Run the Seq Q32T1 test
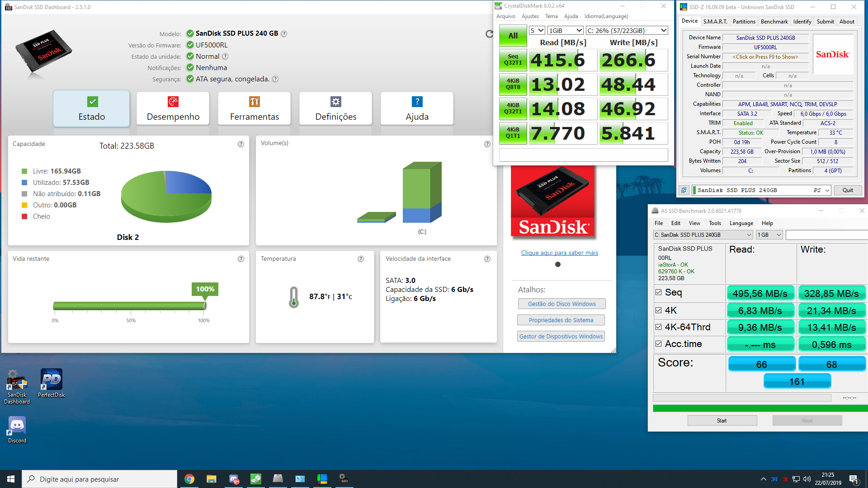Screen dimensions: 868x488 pos(513,60)
